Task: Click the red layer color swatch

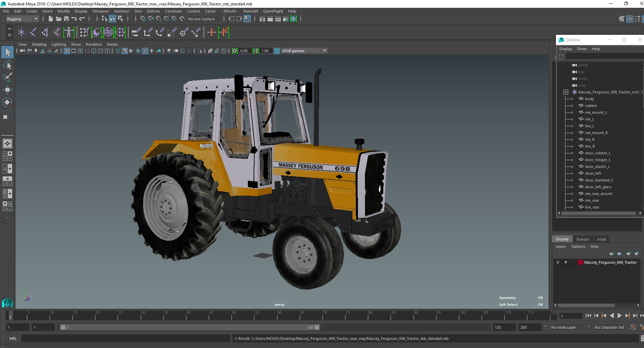Action: pos(581,262)
